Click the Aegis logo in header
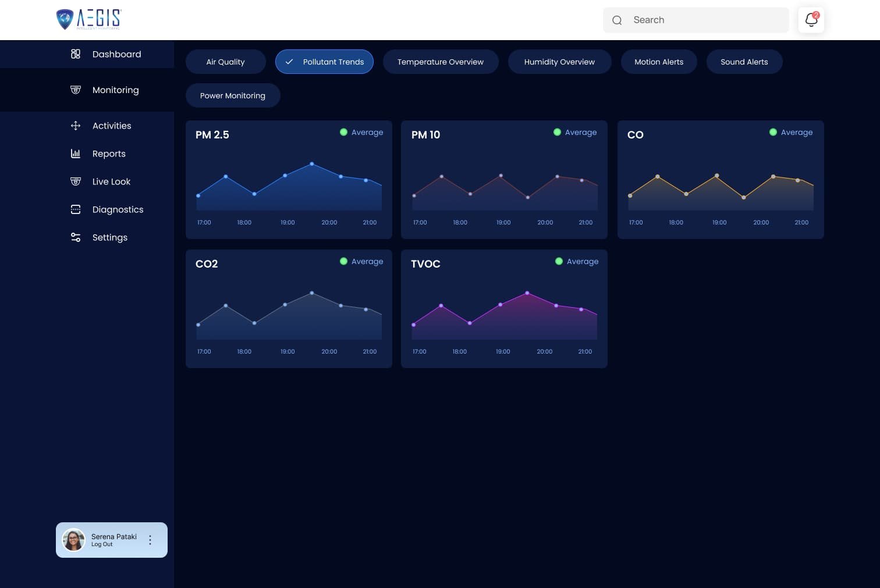880x588 pixels. [x=88, y=19]
